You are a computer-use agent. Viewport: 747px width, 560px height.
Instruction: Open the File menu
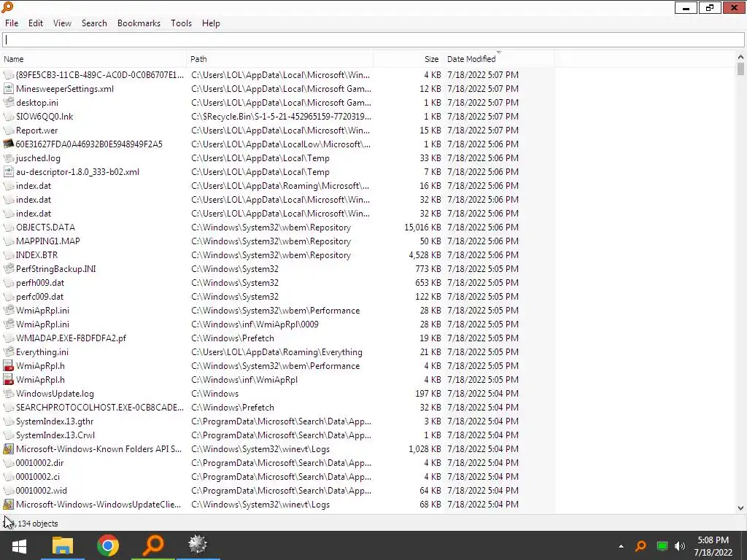[x=12, y=23]
